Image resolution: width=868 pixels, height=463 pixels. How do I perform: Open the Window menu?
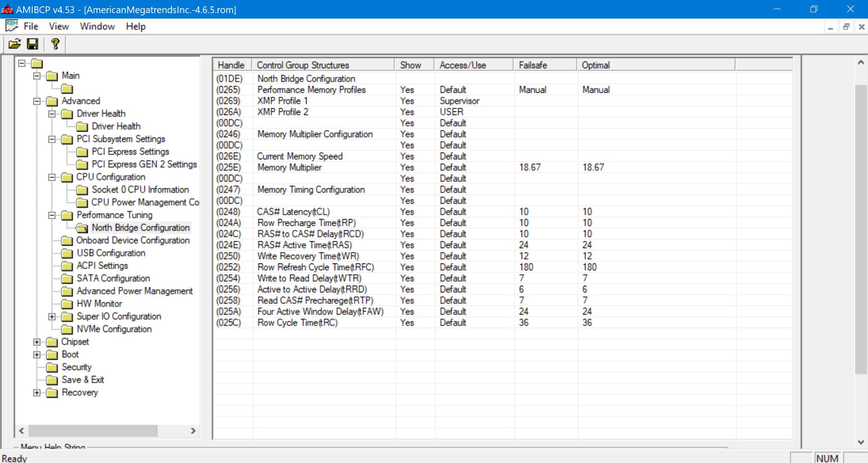[97, 26]
